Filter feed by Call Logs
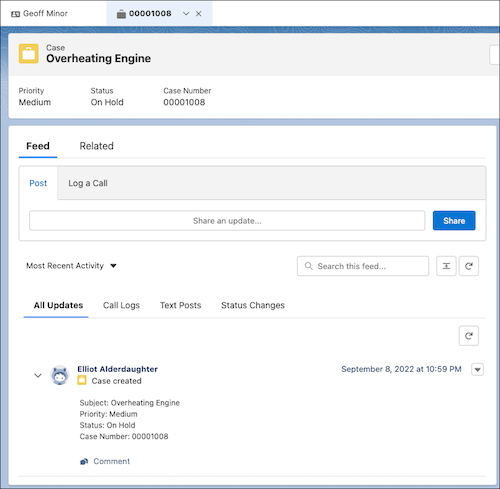500x489 pixels. pyautogui.click(x=121, y=305)
